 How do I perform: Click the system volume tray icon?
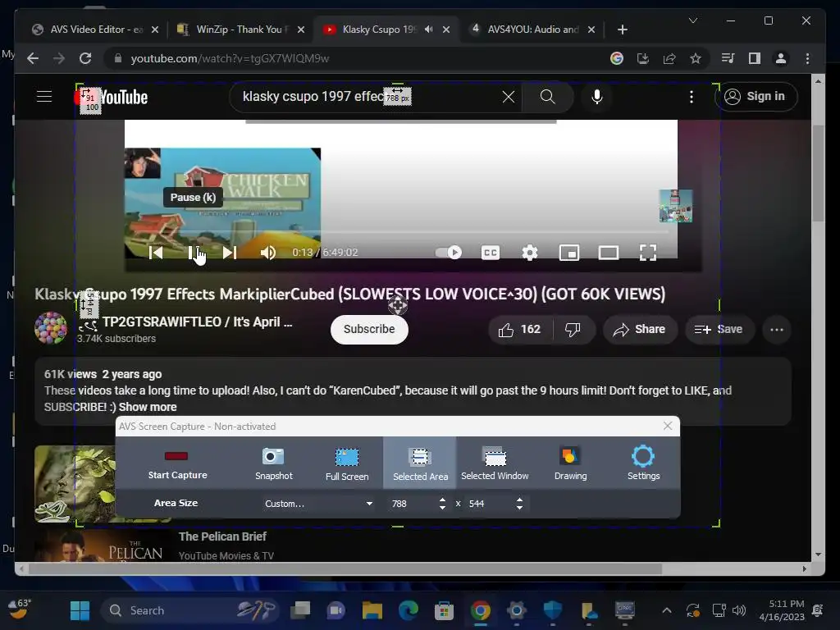(x=739, y=610)
